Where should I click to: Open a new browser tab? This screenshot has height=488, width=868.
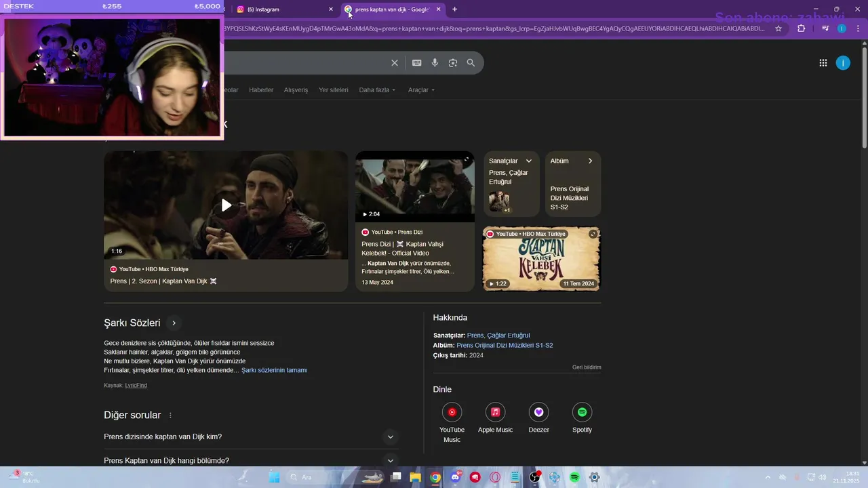pos(454,9)
